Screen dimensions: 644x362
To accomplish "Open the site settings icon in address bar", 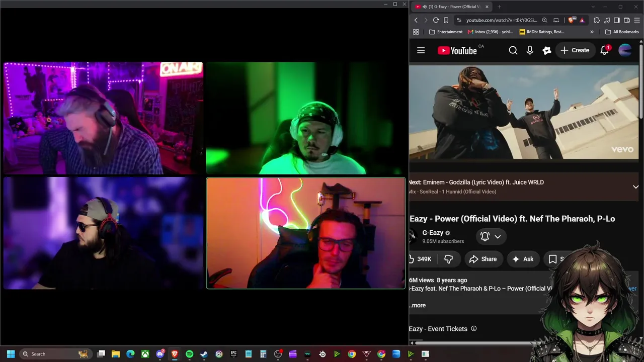I will point(458,20).
